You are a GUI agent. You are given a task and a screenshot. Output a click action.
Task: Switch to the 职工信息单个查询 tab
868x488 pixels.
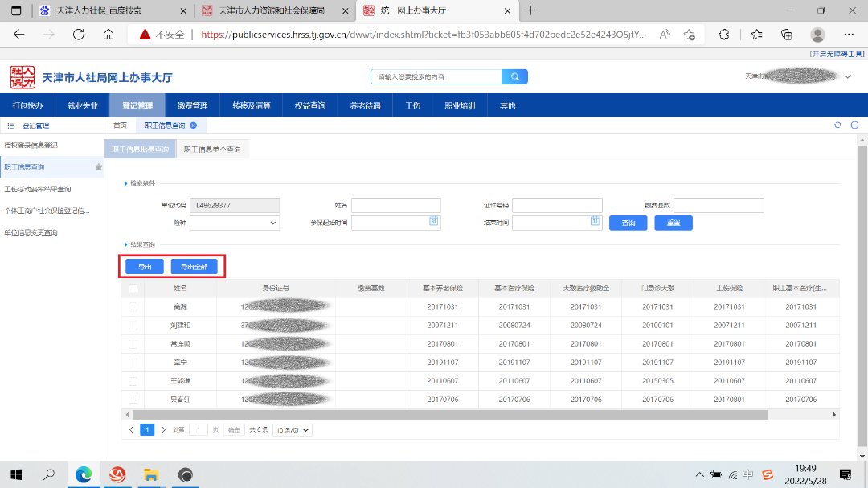(x=212, y=150)
